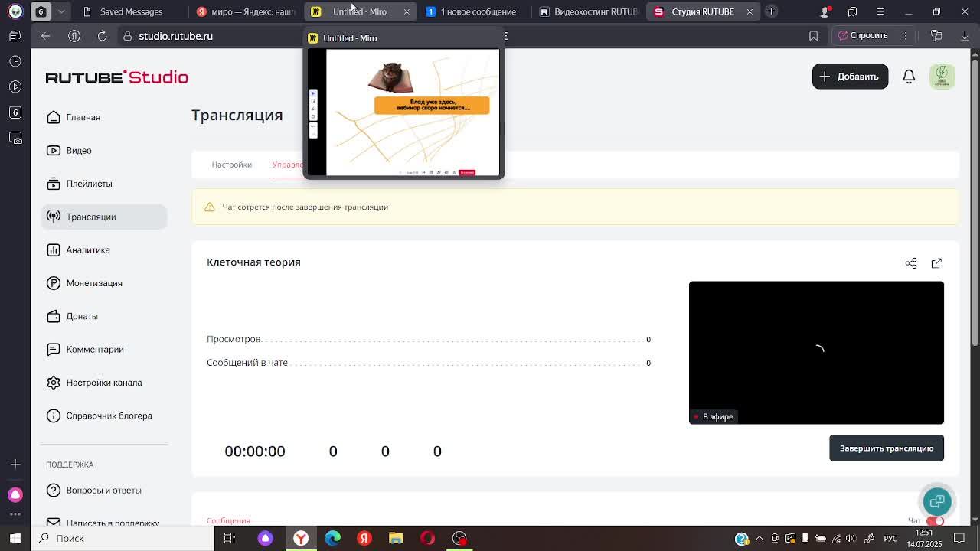Open browser hamburger menu

pyautogui.click(x=880, y=11)
